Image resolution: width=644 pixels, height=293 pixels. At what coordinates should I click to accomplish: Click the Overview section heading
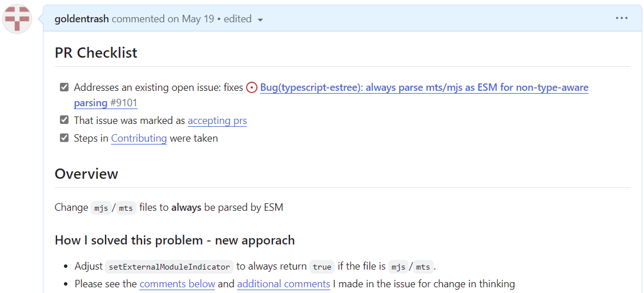coord(86,174)
